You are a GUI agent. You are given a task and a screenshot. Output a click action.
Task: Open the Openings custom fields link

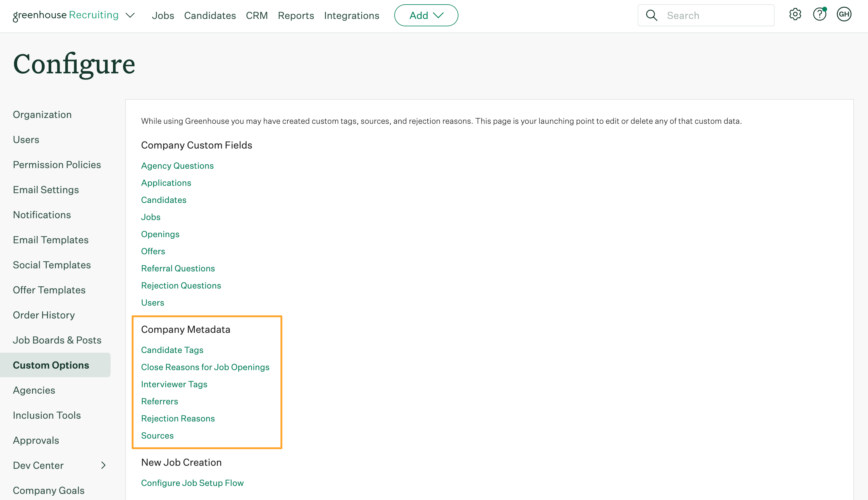click(x=160, y=234)
